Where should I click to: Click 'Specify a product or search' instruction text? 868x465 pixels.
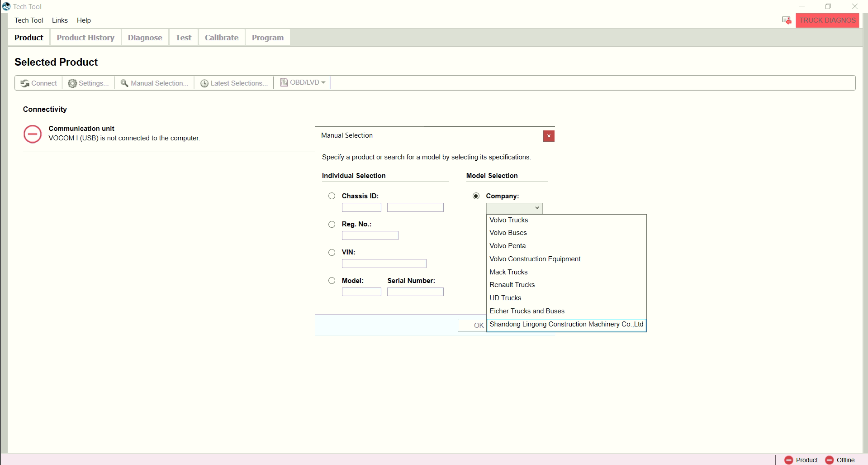coord(427,157)
